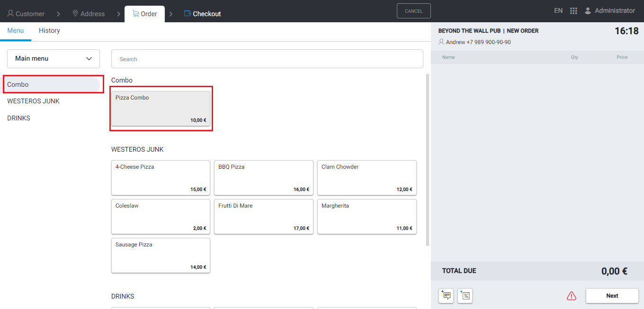The width and height of the screenshot is (644, 309).
Task: Click the Administrator user profile icon
Action: 588,11
